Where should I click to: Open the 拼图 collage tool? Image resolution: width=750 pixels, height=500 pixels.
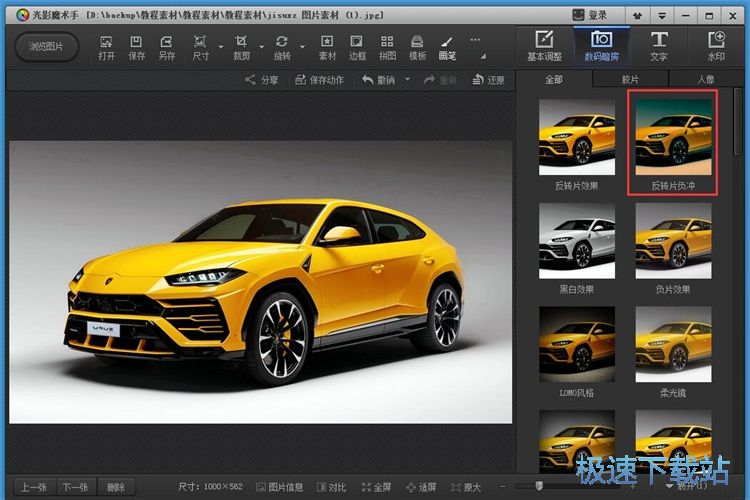click(387, 48)
